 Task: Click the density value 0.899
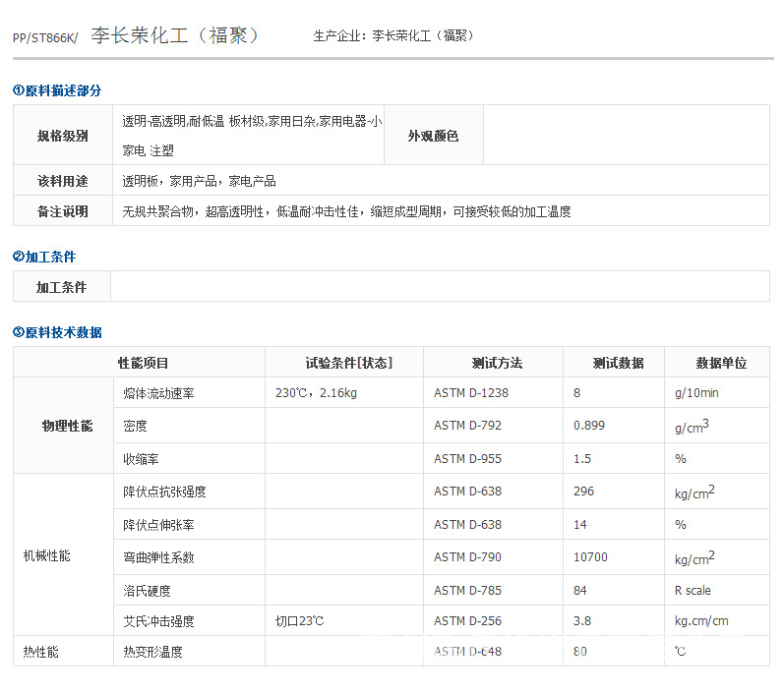[589, 426]
